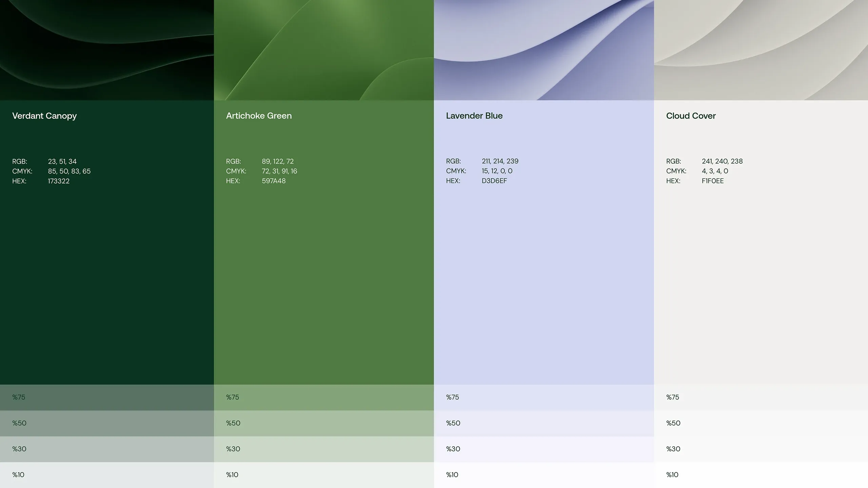Select the Verdant Canopy %30 tint band
Screen dimensions: 868x488
[x=107, y=449]
